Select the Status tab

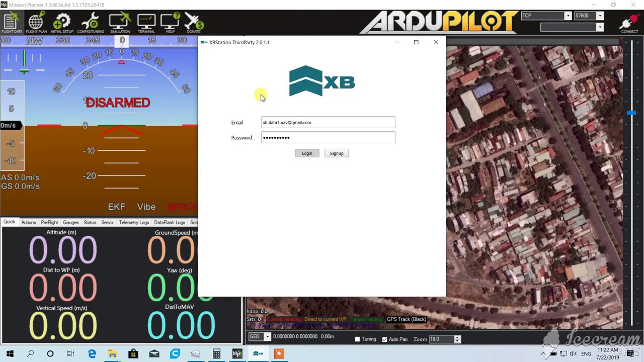[90, 222]
